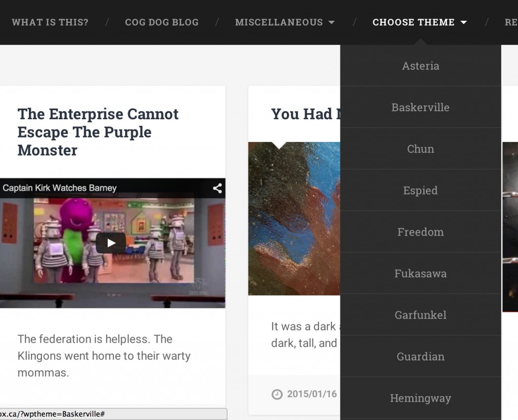Screen dimensions: 518x420
Task: Click the Captain Kirk Watches Barney video title
Action: pyautogui.click(x=60, y=188)
